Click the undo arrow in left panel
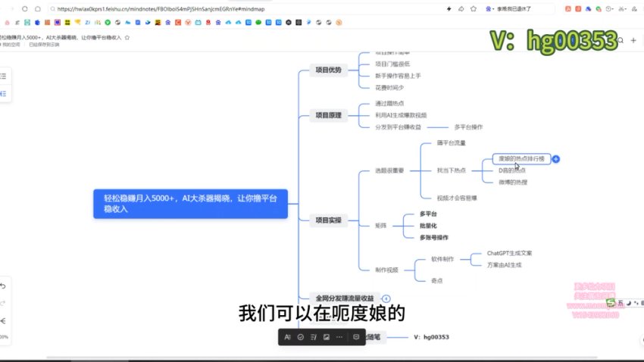644x362 pixels. tap(3, 286)
